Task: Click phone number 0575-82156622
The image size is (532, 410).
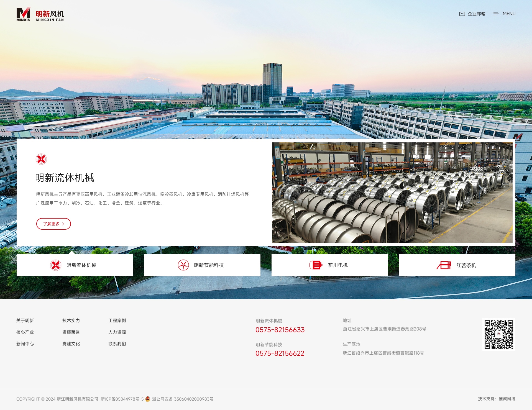Action: [280, 353]
